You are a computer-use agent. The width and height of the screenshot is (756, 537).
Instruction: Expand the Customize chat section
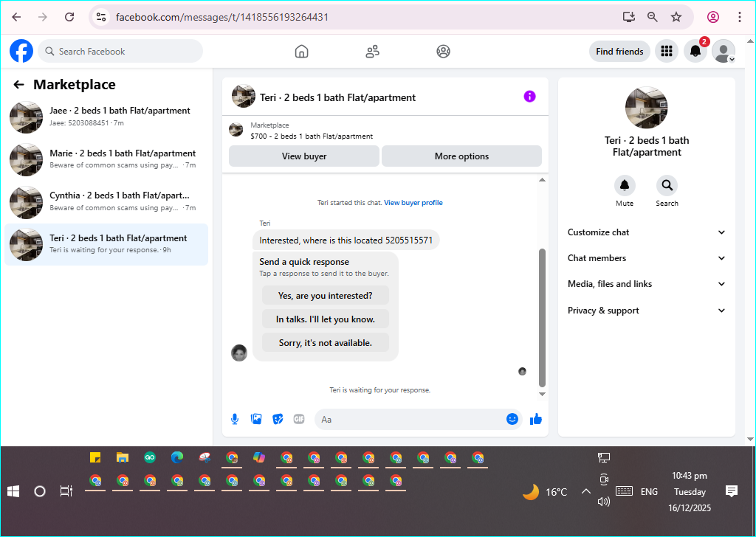pos(647,232)
